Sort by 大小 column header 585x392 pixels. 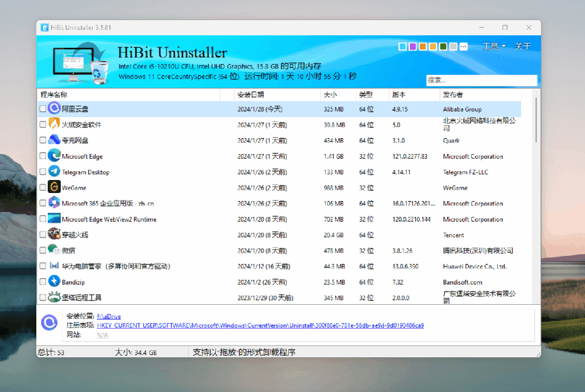click(x=338, y=95)
